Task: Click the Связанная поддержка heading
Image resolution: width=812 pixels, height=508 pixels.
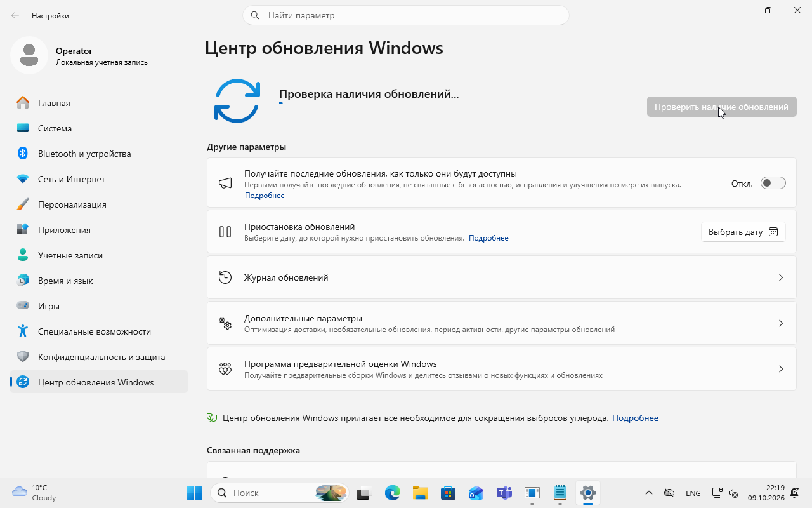Action: 253,450
